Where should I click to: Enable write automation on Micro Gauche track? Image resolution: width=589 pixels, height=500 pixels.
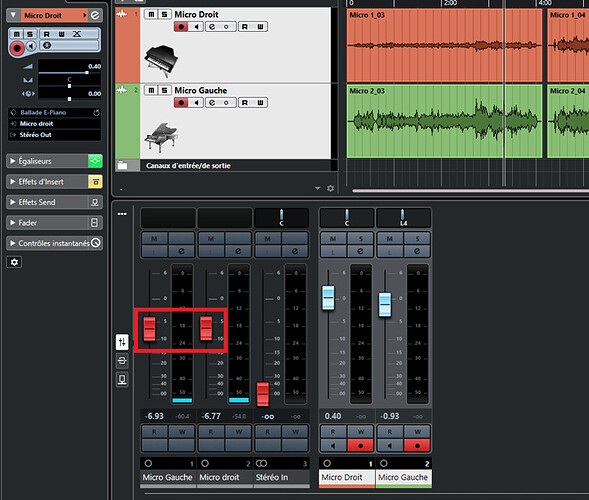point(260,103)
